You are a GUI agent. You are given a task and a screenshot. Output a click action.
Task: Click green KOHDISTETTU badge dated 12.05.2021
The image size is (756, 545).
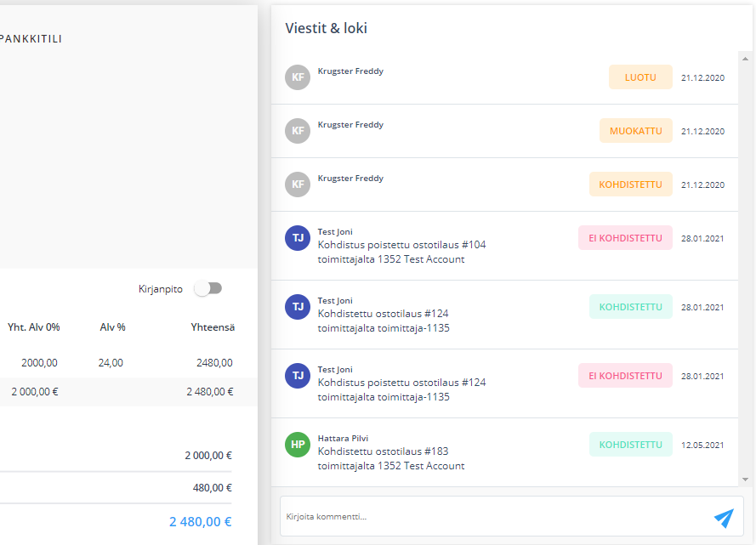[x=631, y=445]
